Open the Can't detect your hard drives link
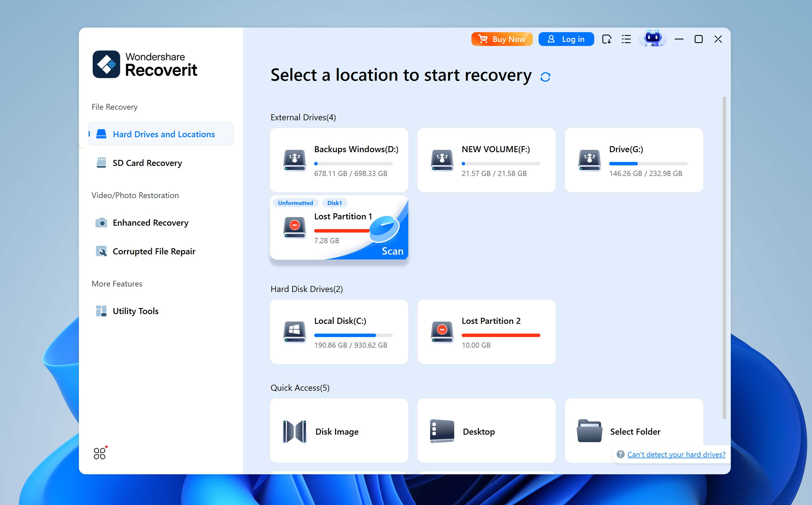This screenshot has height=505, width=812. click(x=676, y=454)
